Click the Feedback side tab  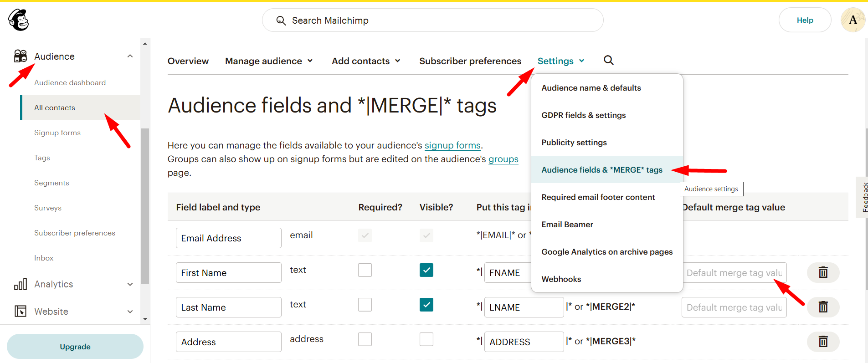(863, 197)
